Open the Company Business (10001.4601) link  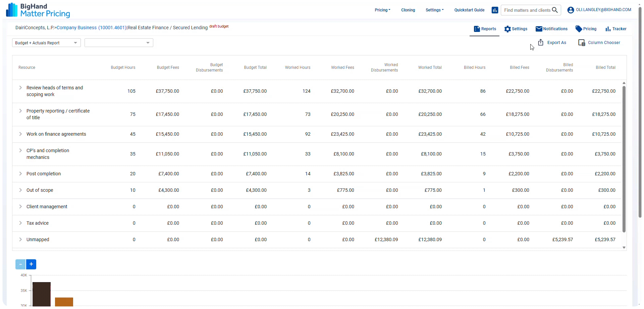tap(91, 28)
